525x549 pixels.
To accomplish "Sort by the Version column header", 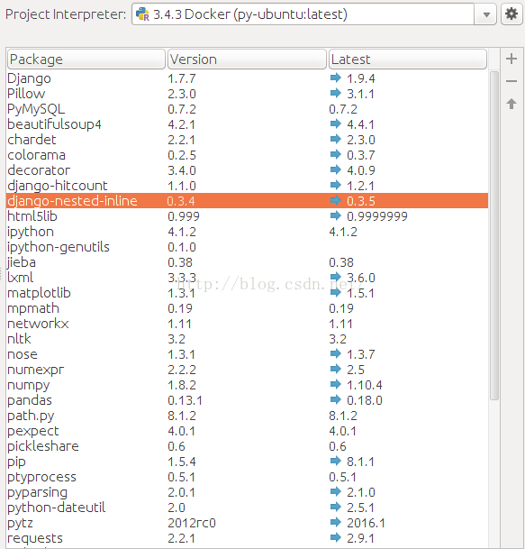I will pos(247,59).
